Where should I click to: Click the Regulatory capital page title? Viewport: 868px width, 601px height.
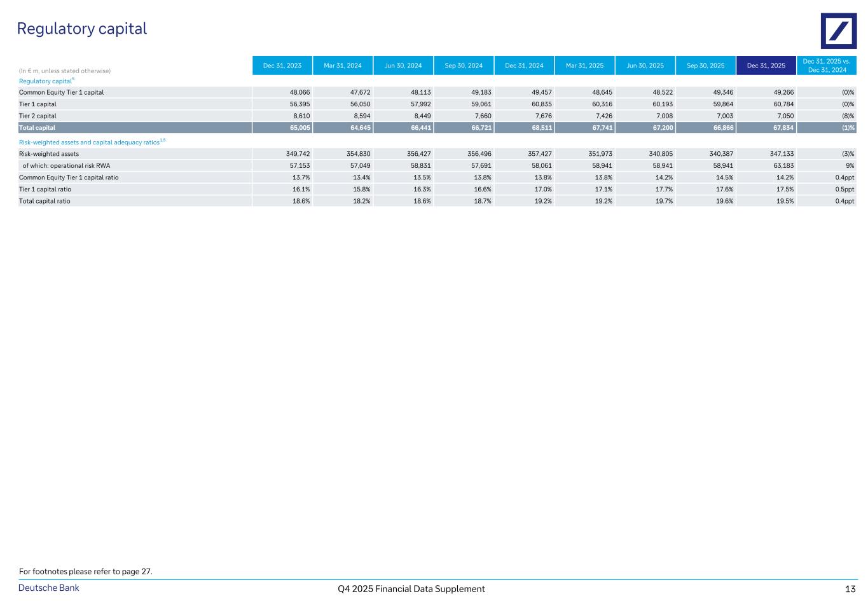81,29
